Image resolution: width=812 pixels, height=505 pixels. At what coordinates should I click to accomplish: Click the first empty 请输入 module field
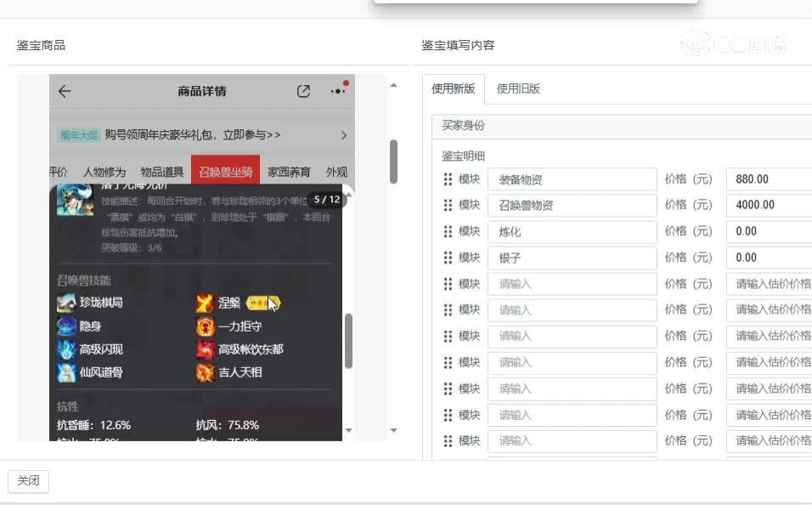coord(572,284)
